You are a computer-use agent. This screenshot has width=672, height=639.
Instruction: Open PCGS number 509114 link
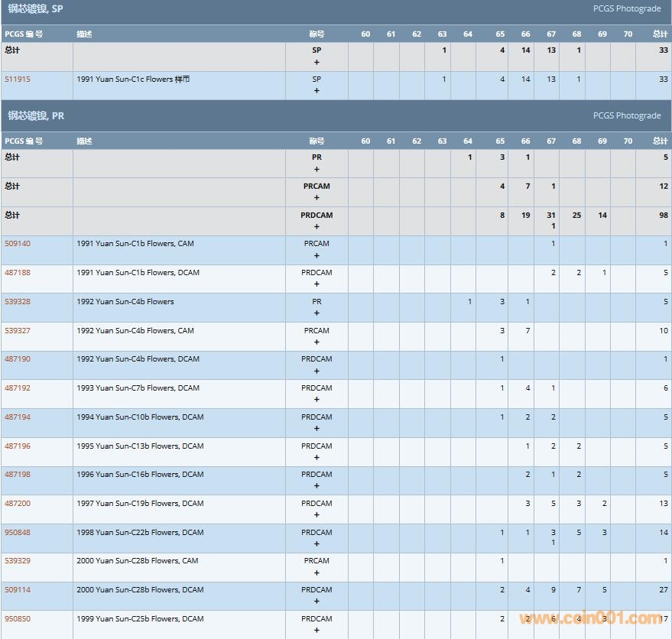[x=18, y=590]
